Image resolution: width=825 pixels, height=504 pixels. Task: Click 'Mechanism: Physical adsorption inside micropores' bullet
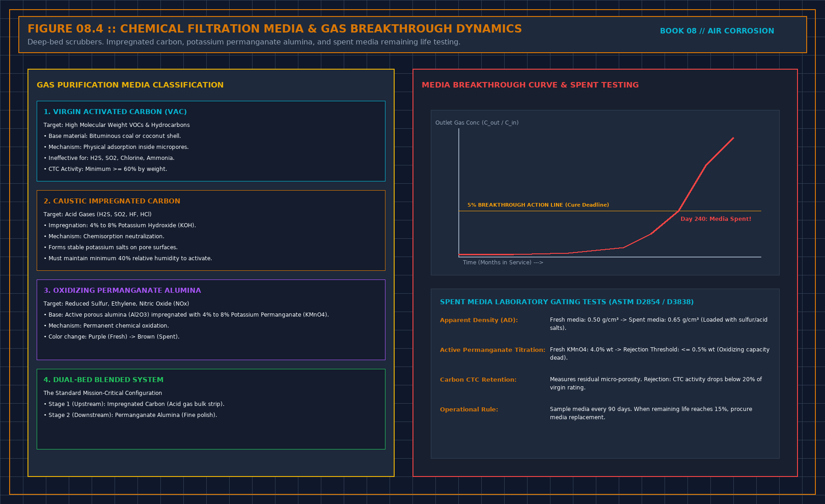pos(116,147)
